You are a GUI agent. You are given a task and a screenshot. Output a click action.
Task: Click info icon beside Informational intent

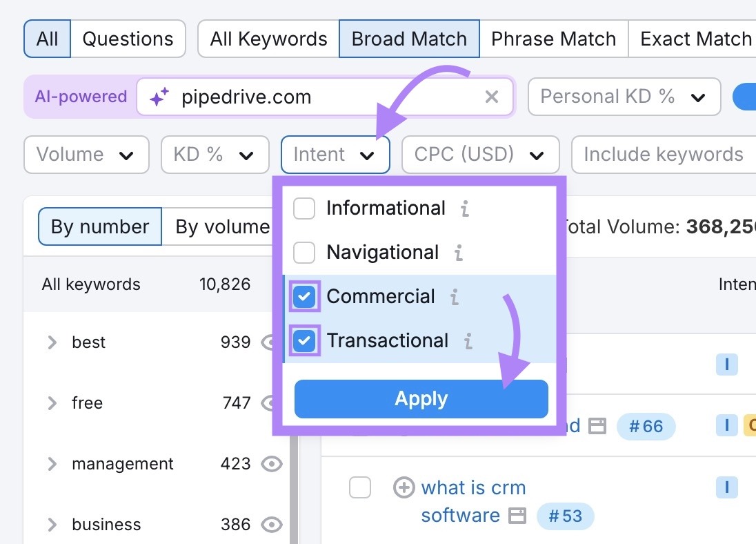[x=464, y=208]
